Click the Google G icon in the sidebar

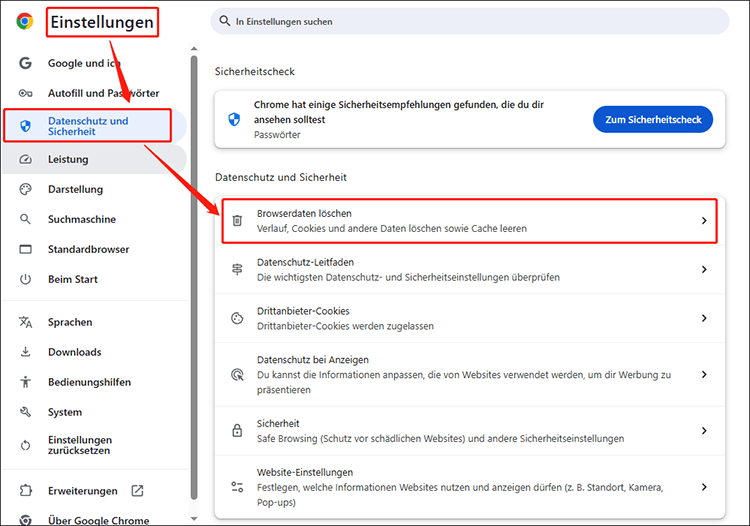(x=25, y=63)
